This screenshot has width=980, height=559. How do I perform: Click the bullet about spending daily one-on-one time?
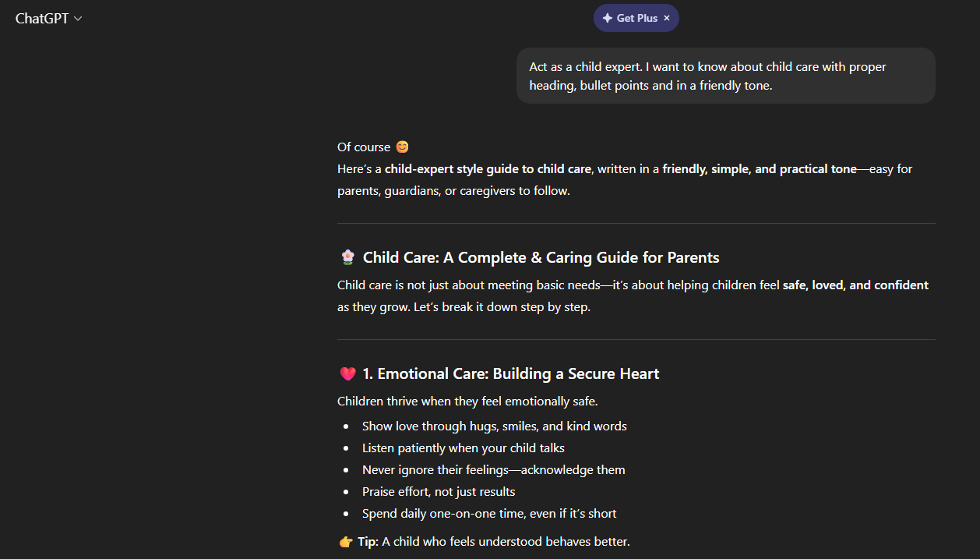point(489,513)
